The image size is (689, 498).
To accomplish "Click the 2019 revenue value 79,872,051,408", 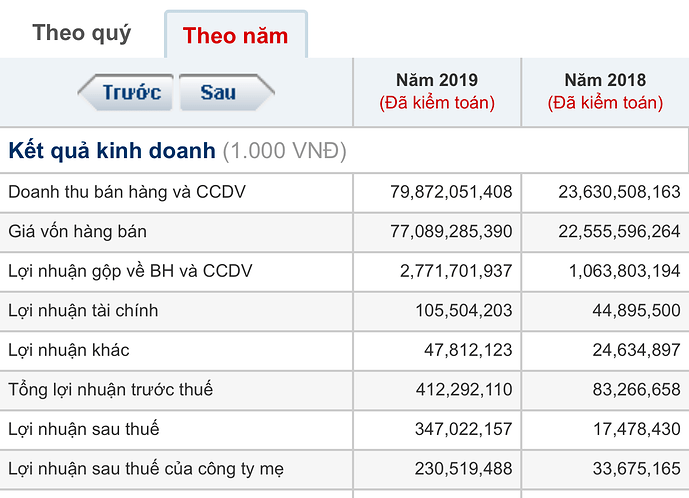I will (x=451, y=191).
